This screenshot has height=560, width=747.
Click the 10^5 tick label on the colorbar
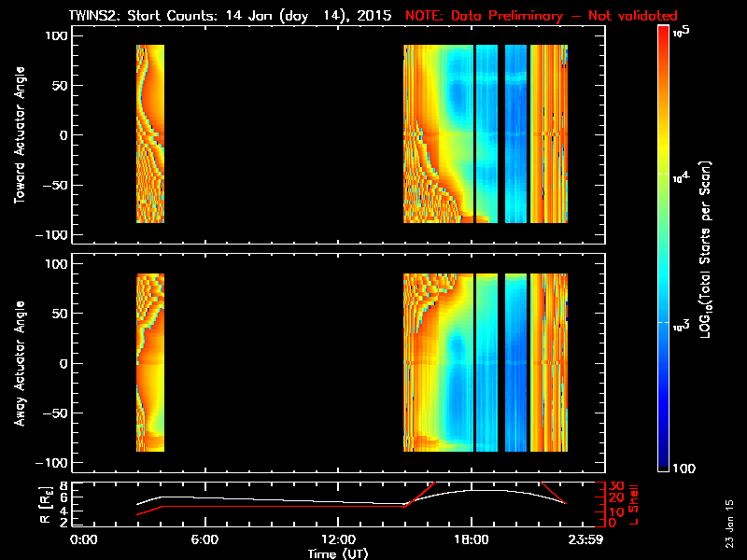click(682, 32)
